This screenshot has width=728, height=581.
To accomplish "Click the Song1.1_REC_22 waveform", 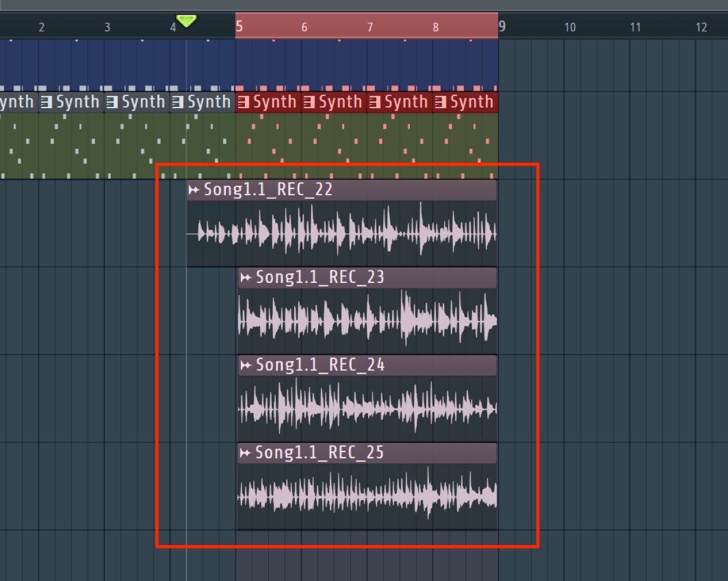I will coord(341,234).
